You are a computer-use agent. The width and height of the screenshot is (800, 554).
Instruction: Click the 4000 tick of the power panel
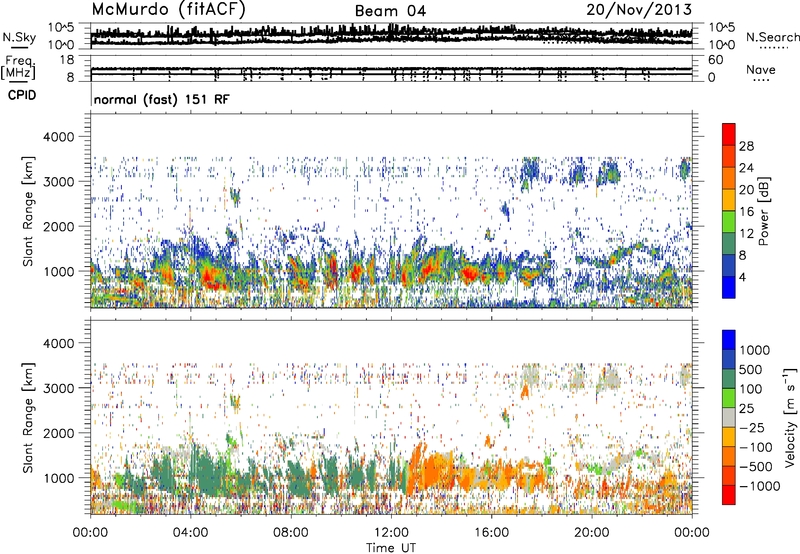[x=59, y=137]
